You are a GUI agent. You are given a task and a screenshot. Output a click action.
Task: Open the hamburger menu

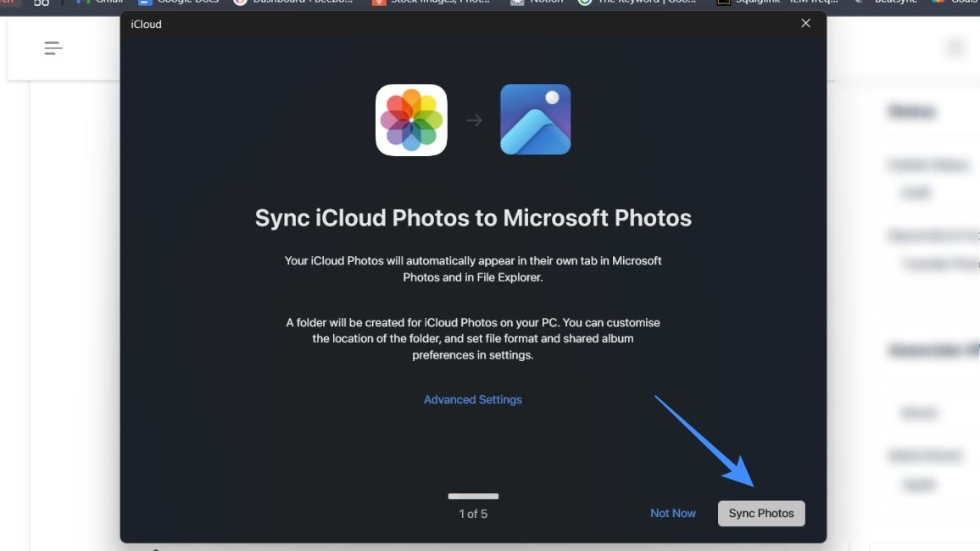(x=53, y=47)
